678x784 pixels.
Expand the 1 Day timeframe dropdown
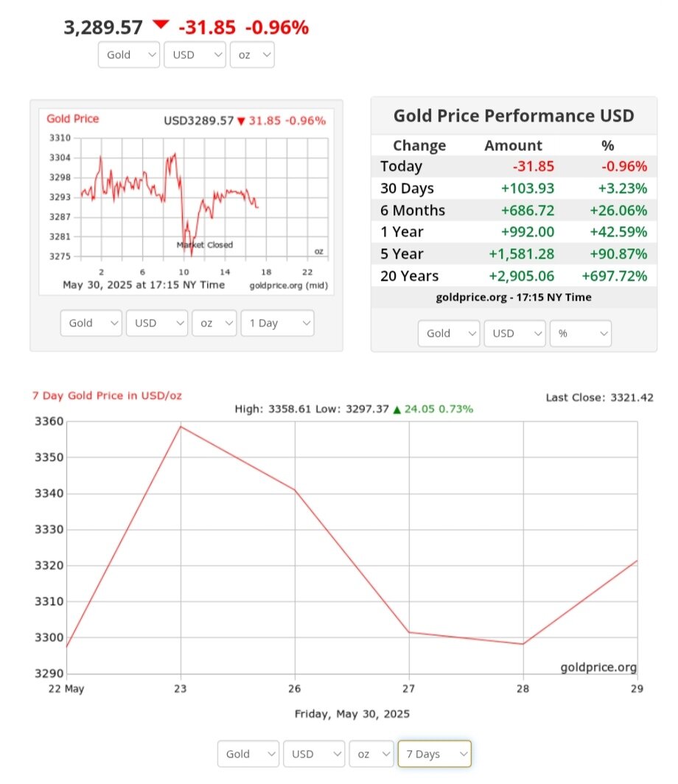277,323
